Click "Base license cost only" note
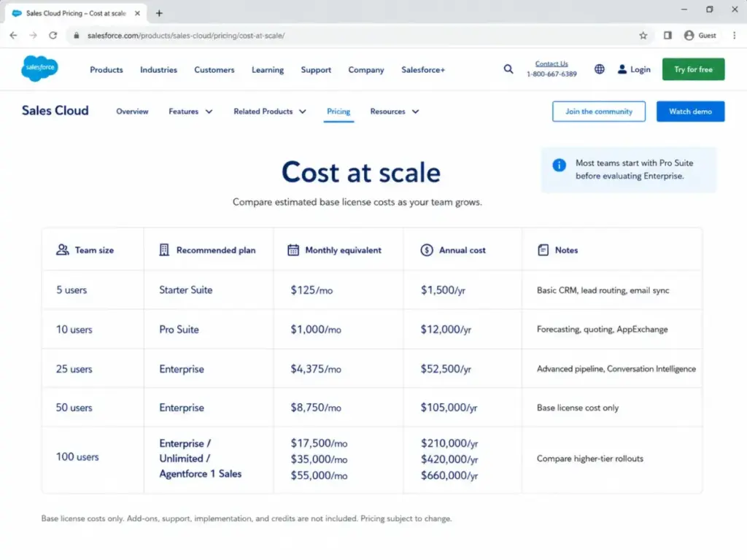 click(x=578, y=408)
